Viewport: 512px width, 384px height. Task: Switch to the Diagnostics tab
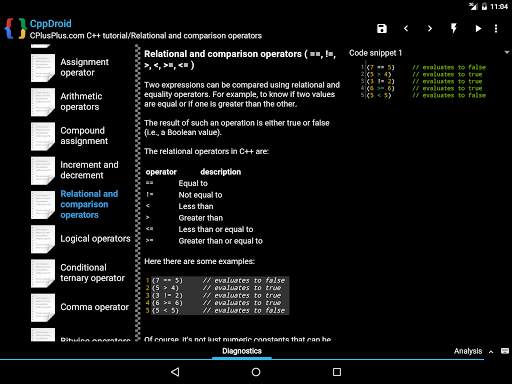coord(242,351)
